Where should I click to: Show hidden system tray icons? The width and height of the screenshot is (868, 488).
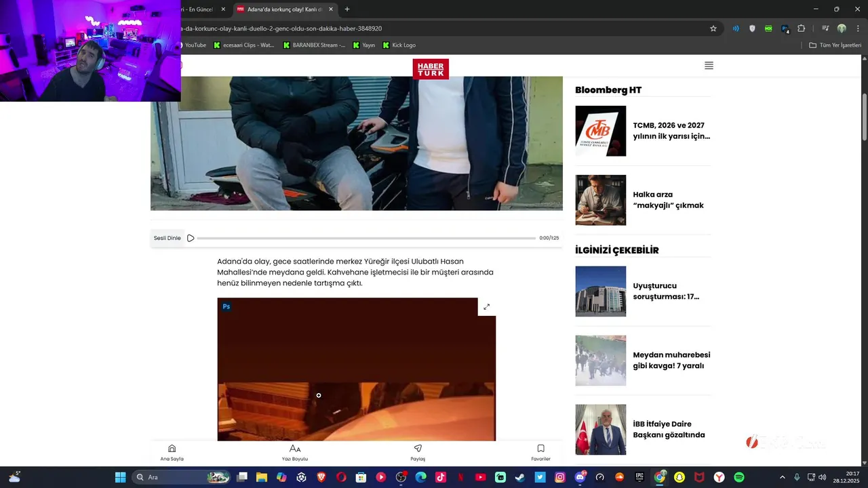pos(782,477)
